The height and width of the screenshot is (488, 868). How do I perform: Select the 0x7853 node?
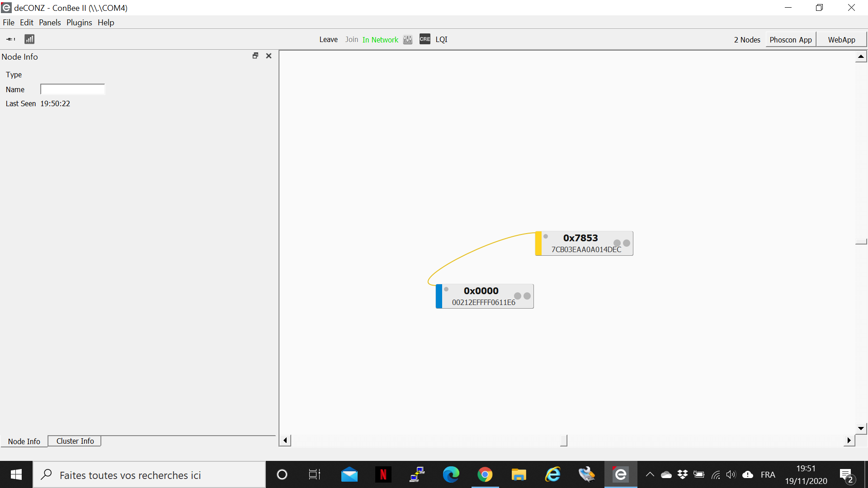click(584, 244)
